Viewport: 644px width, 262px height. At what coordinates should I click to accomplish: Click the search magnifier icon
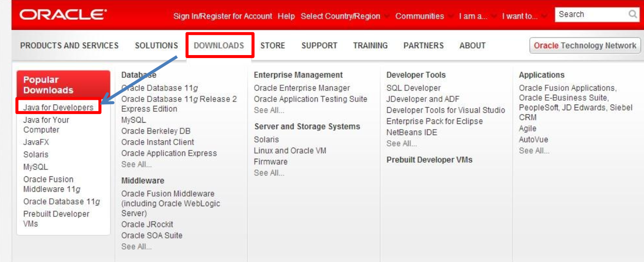coord(632,14)
